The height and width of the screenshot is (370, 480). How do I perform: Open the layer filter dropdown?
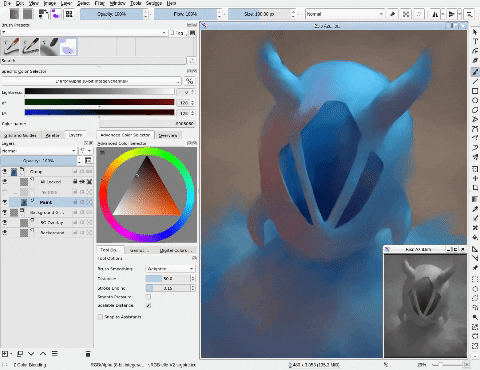[85, 151]
